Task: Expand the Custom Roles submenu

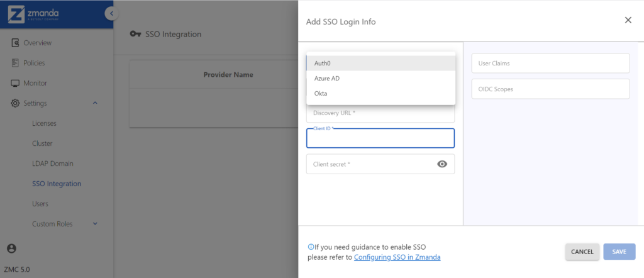Action: (x=95, y=224)
